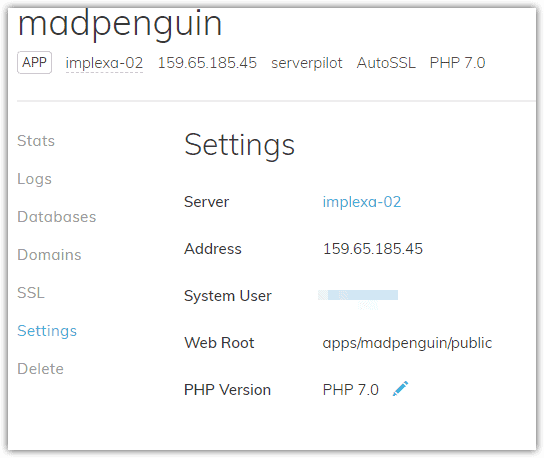
Task: Open the Domains section
Action: [49, 255]
